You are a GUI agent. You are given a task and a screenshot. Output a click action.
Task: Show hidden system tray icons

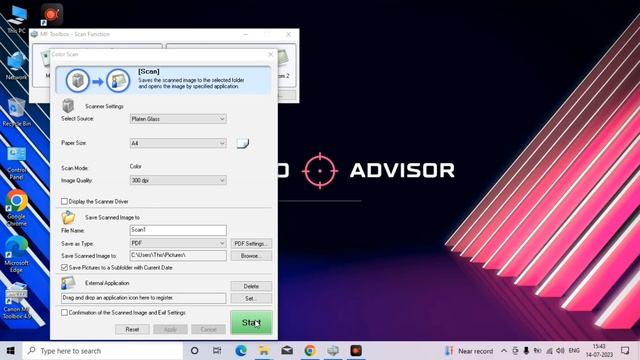pos(504,351)
